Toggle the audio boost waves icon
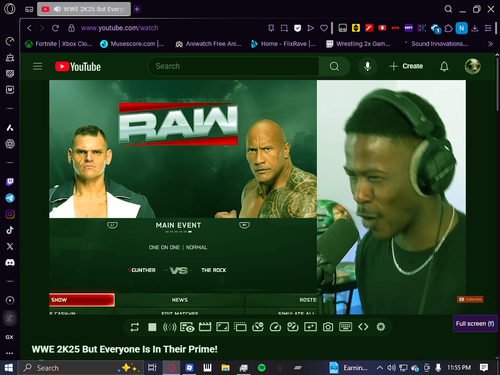This screenshot has height=375, width=500. [x=169, y=327]
